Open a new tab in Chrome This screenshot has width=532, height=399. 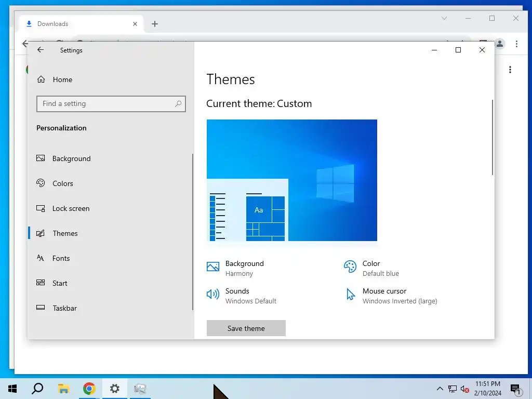pyautogui.click(x=155, y=24)
